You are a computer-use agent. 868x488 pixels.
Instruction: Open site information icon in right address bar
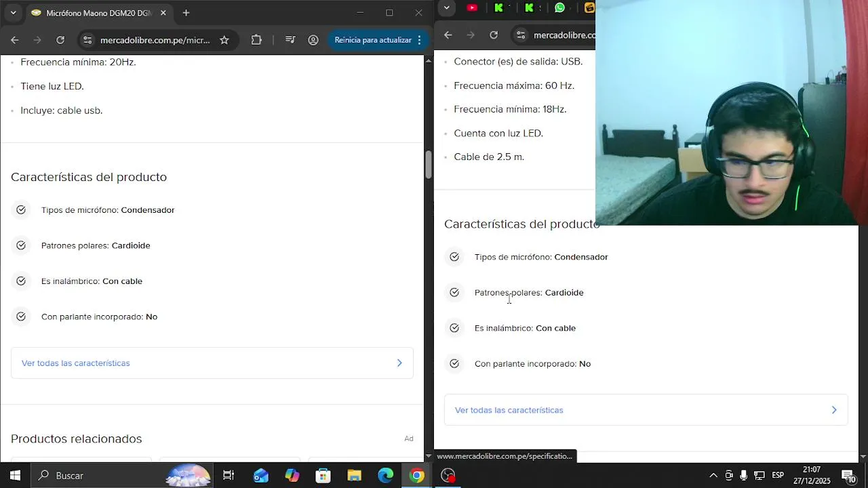(x=520, y=35)
